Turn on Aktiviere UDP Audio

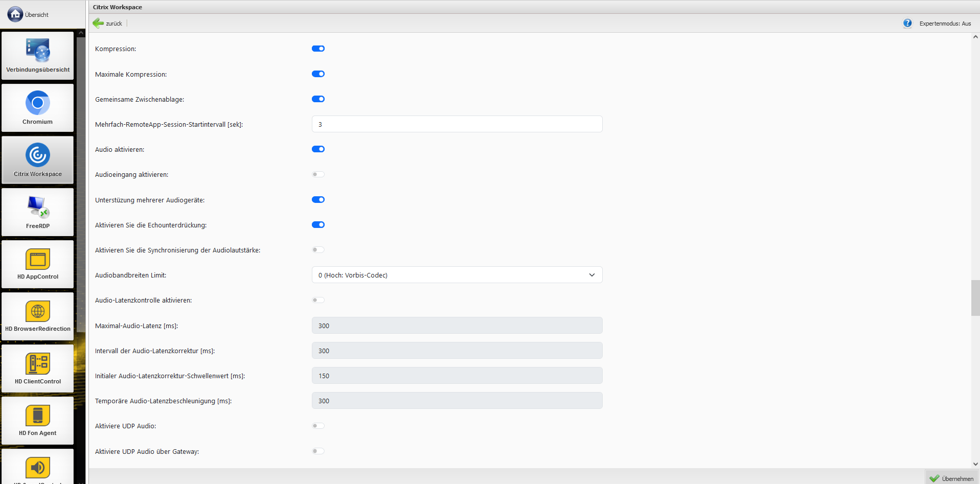[318, 426]
